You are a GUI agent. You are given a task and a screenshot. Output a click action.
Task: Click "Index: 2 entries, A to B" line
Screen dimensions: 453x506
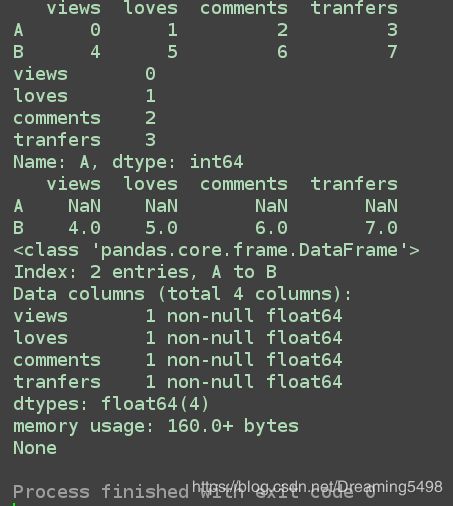pyautogui.click(x=145, y=272)
